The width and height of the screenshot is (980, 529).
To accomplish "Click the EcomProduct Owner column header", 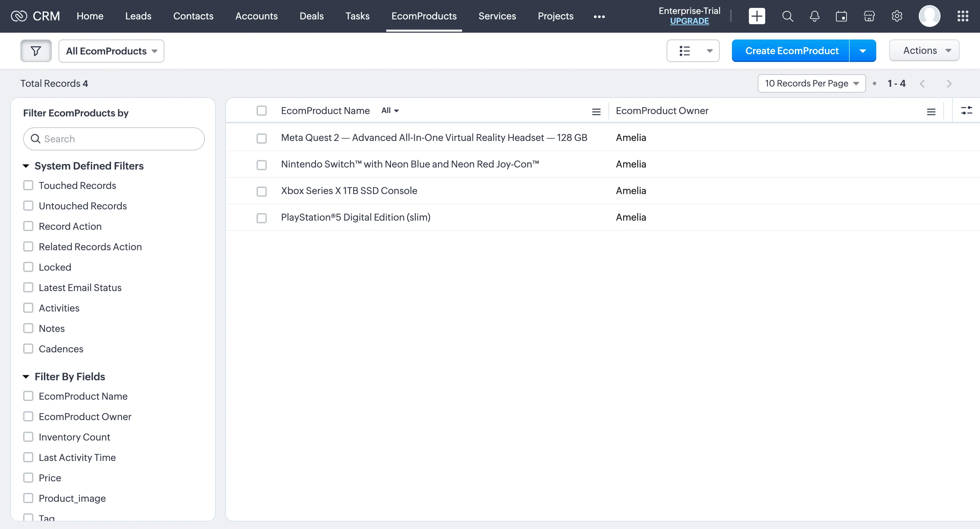I will (662, 111).
